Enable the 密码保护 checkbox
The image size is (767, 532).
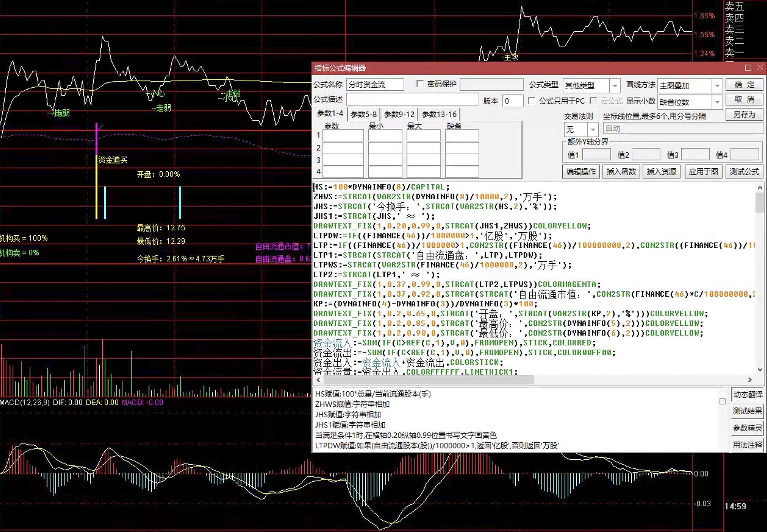click(420, 84)
